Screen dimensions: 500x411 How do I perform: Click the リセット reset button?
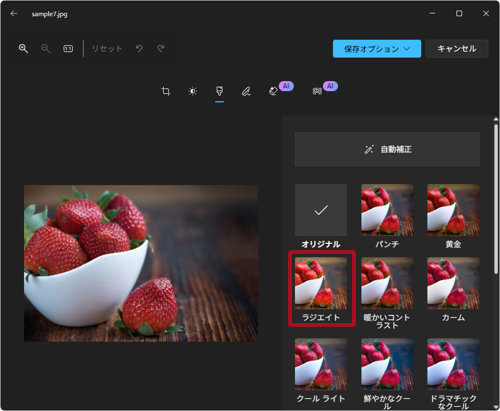click(x=107, y=49)
